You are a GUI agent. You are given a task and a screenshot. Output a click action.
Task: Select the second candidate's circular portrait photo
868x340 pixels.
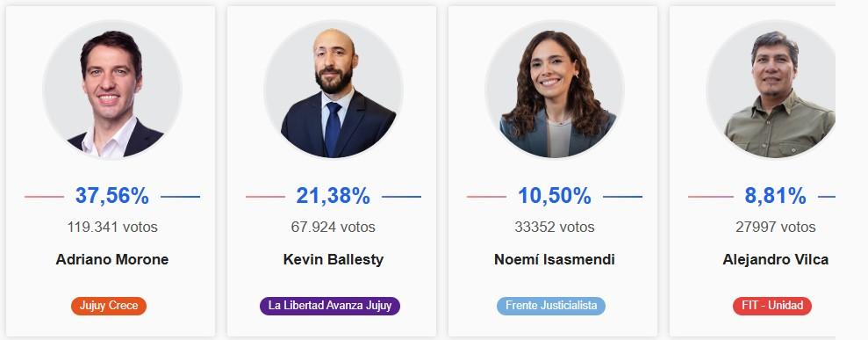(334, 90)
